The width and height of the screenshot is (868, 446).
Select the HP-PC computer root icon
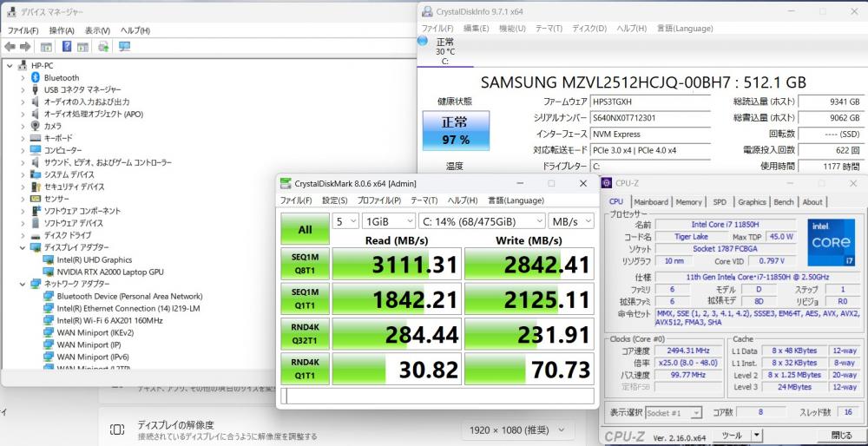[x=23, y=65]
